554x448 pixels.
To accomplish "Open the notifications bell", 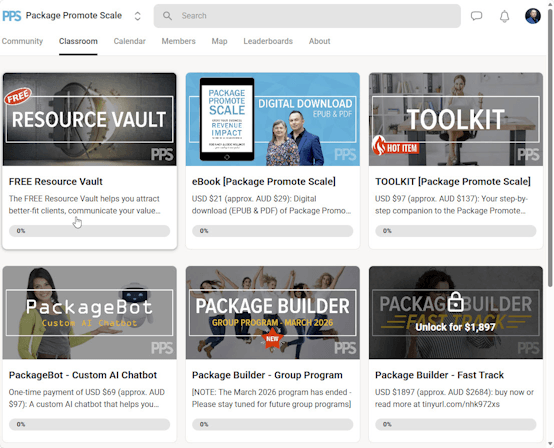I will pyautogui.click(x=505, y=16).
